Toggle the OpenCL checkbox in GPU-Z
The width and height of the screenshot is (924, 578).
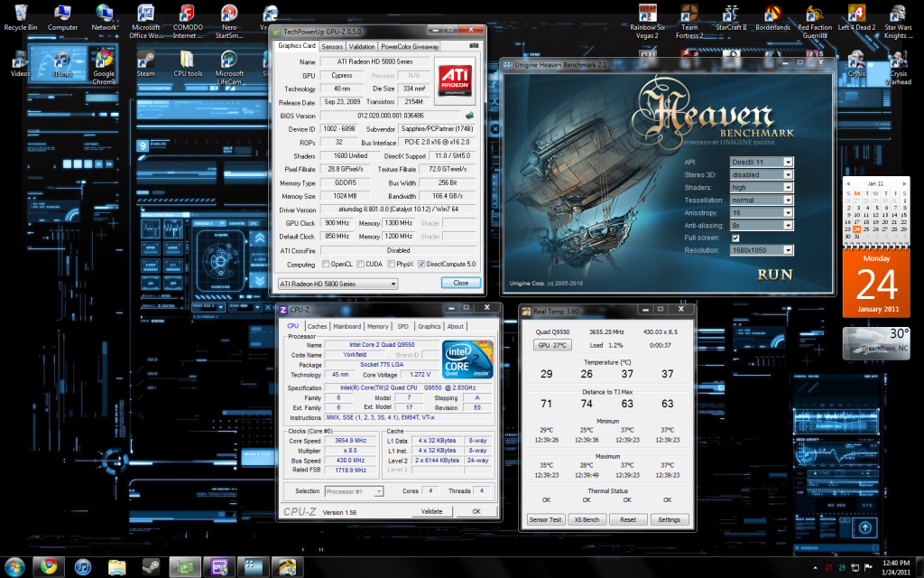(x=326, y=265)
